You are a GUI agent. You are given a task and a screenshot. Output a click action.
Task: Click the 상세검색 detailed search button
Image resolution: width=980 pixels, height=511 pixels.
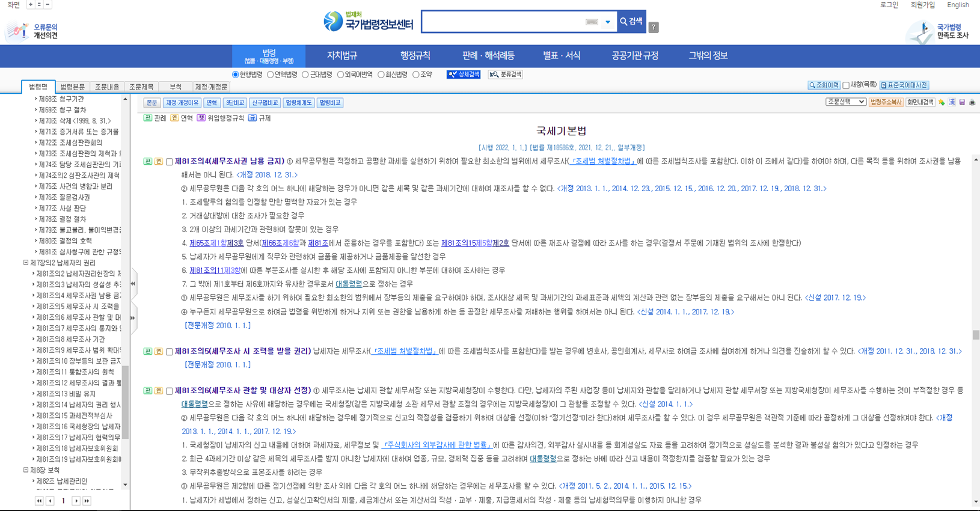[x=464, y=75]
